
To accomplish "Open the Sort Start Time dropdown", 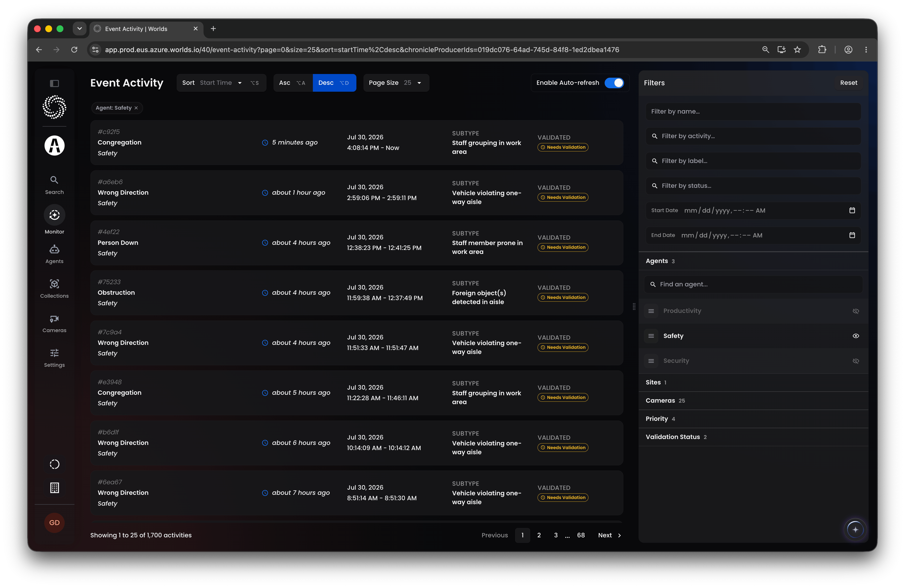I will pos(221,83).
